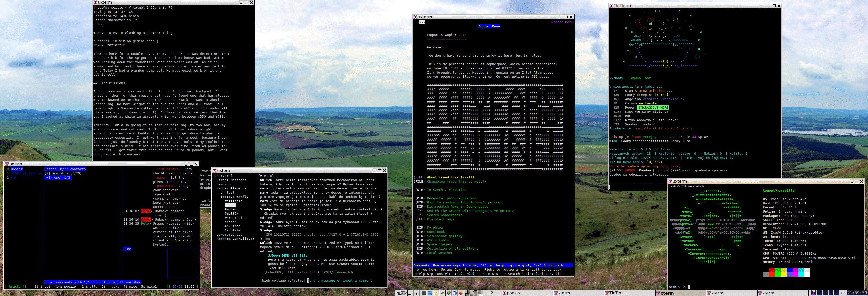
Task: Select #bazar channel in chat sidebar
Action: 231,222
